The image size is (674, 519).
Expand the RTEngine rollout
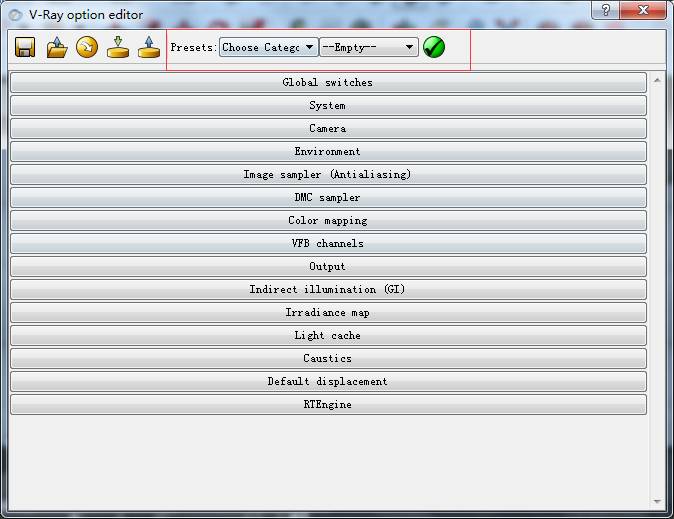coord(328,405)
